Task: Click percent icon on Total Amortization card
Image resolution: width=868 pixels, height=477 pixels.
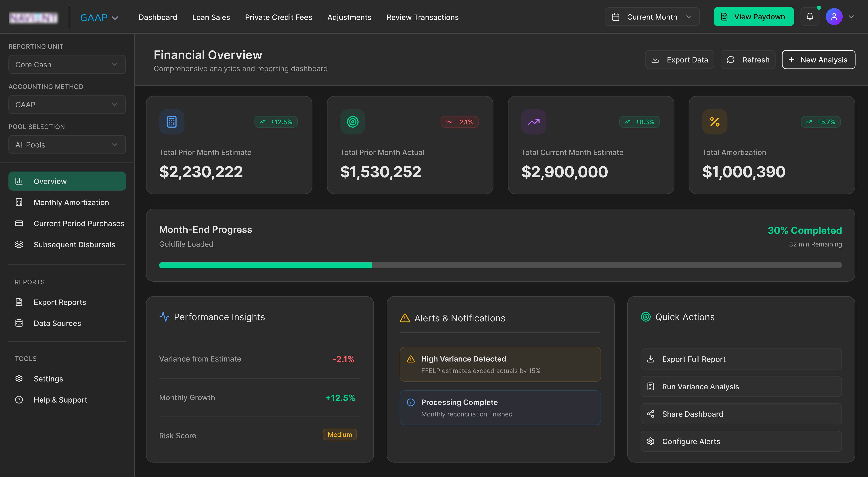Action: [714, 122]
